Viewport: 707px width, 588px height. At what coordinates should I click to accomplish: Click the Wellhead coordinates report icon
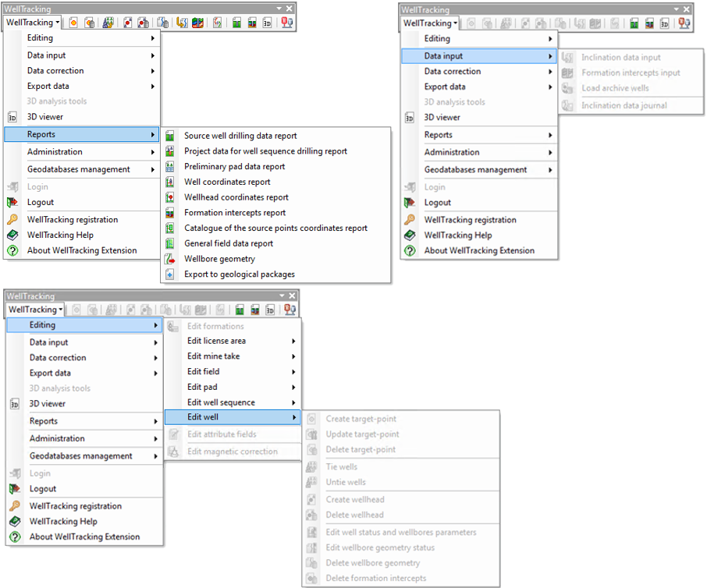(x=169, y=197)
